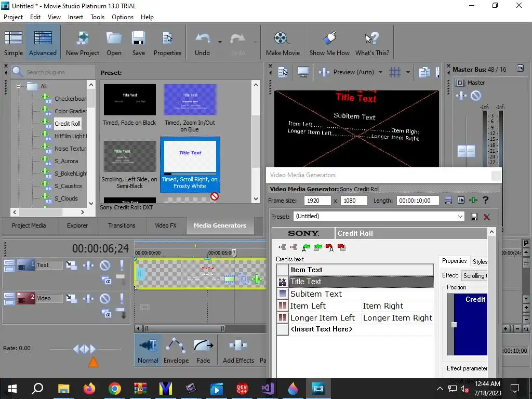Viewport: 532px width, 399px height.
Task: Open the Tools menu
Action: click(97, 17)
